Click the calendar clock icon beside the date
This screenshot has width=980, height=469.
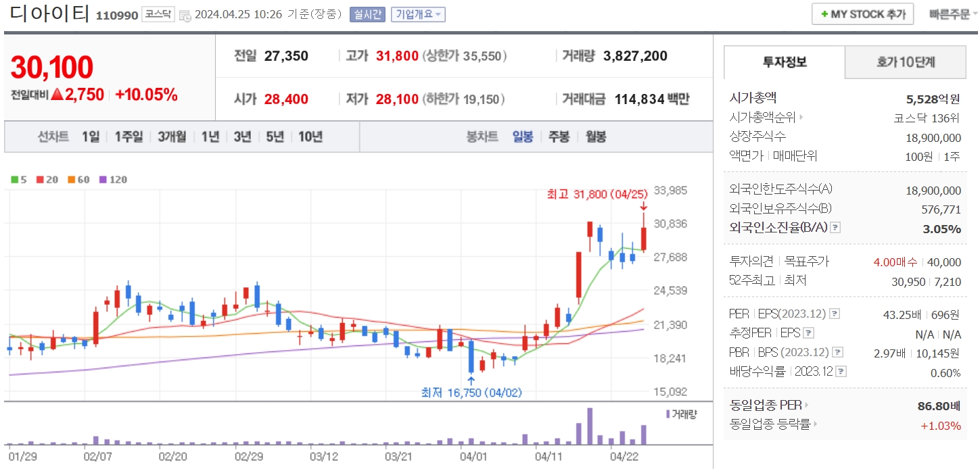click(x=185, y=15)
